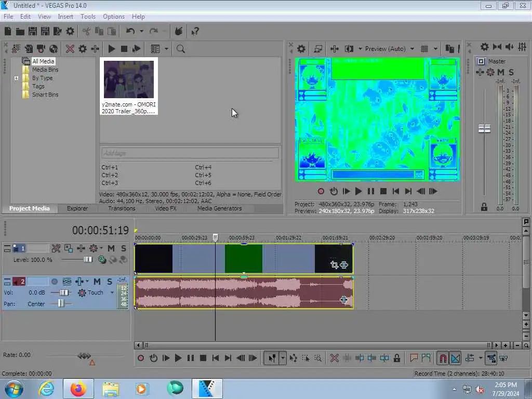
Task: Open the Options menu
Action: pos(114,17)
